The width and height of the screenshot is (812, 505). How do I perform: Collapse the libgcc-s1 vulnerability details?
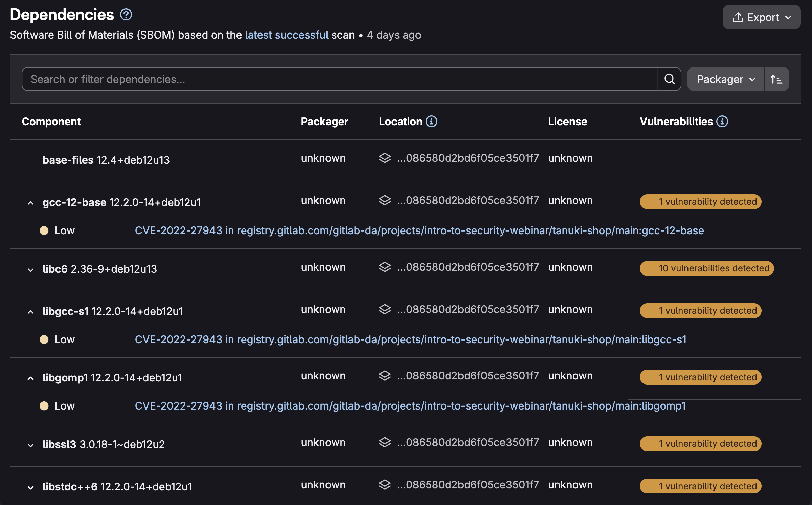tap(31, 311)
